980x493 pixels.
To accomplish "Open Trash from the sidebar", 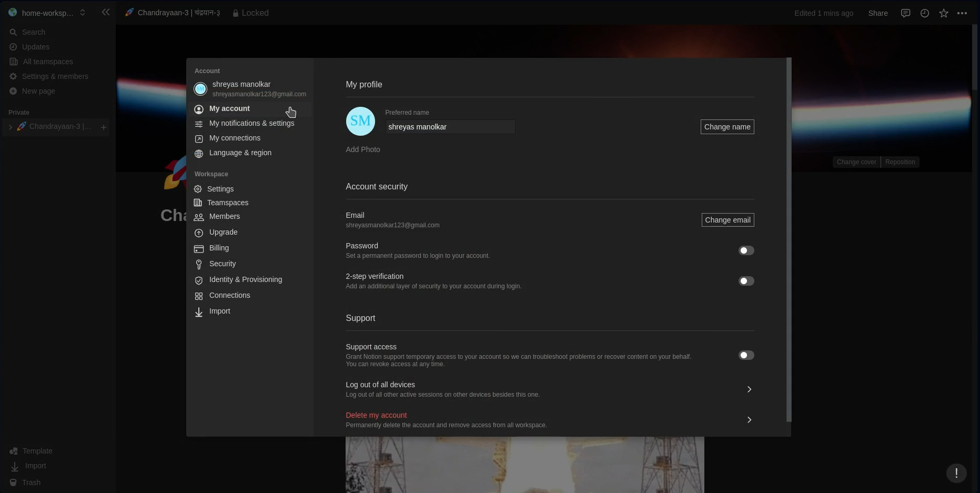I will tap(32, 482).
